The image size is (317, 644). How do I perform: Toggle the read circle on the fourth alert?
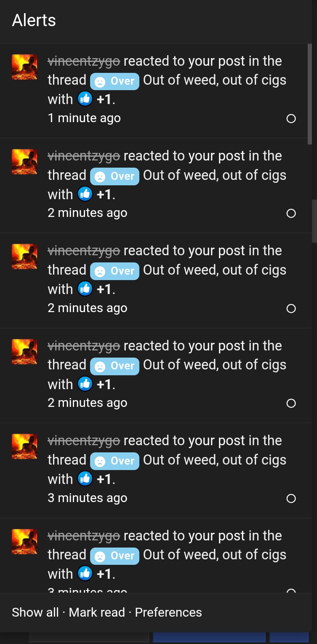click(x=291, y=404)
